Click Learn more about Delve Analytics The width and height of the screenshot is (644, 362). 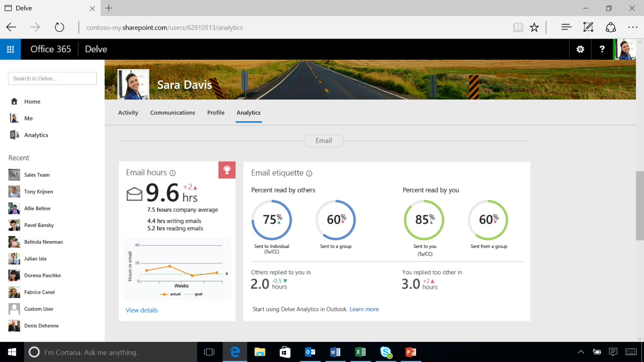[364, 309]
